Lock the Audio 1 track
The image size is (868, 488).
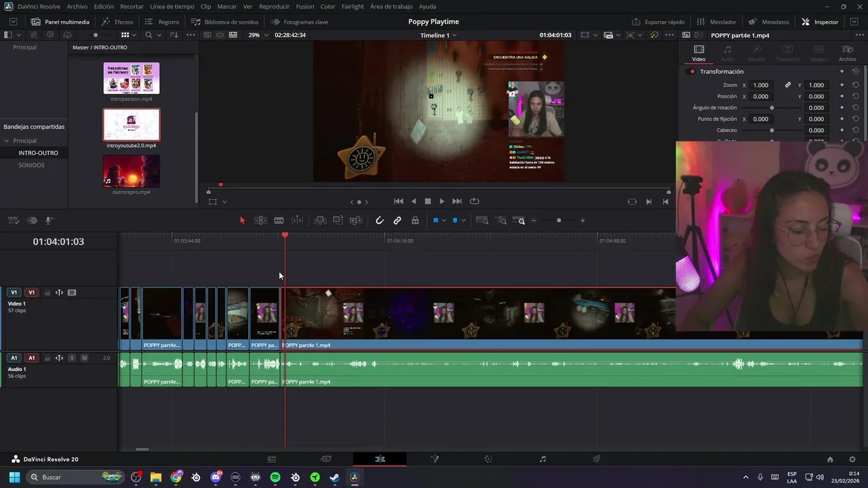(47, 358)
